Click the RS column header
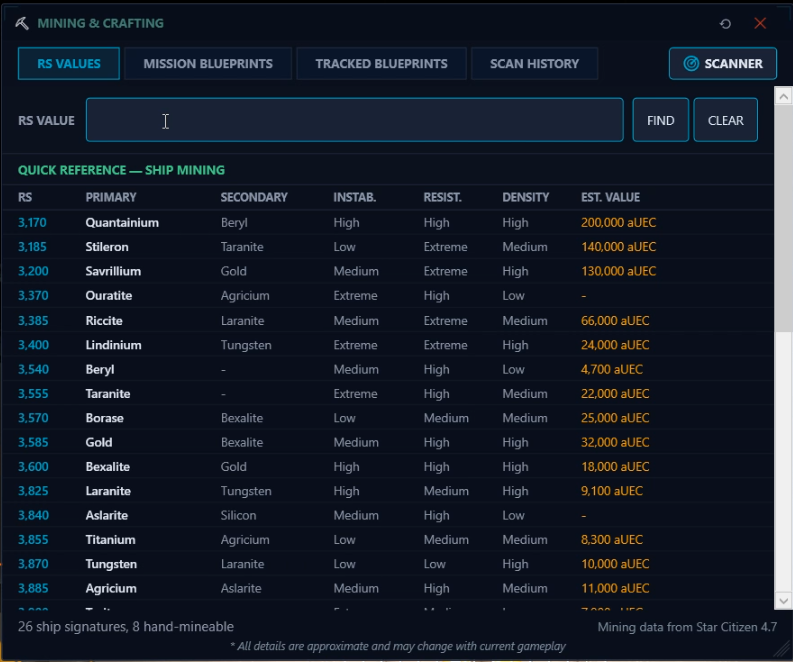The width and height of the screenshot is (793, 662). (x=25, y=197)
